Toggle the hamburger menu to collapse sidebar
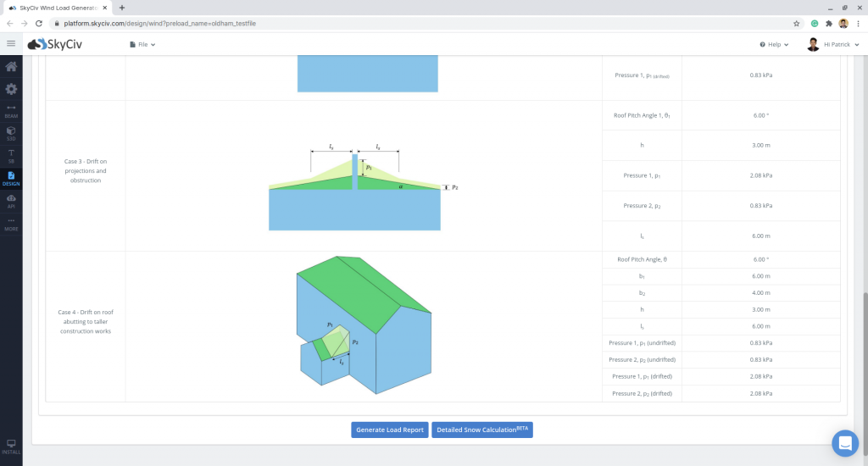 11,44
